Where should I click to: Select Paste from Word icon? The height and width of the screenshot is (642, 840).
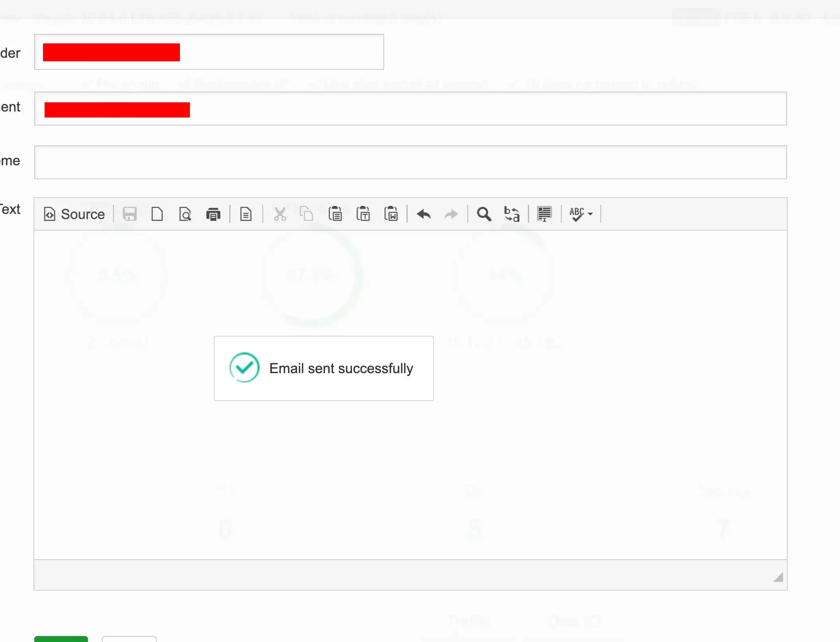pyautogui.click(x=391, y=214)
